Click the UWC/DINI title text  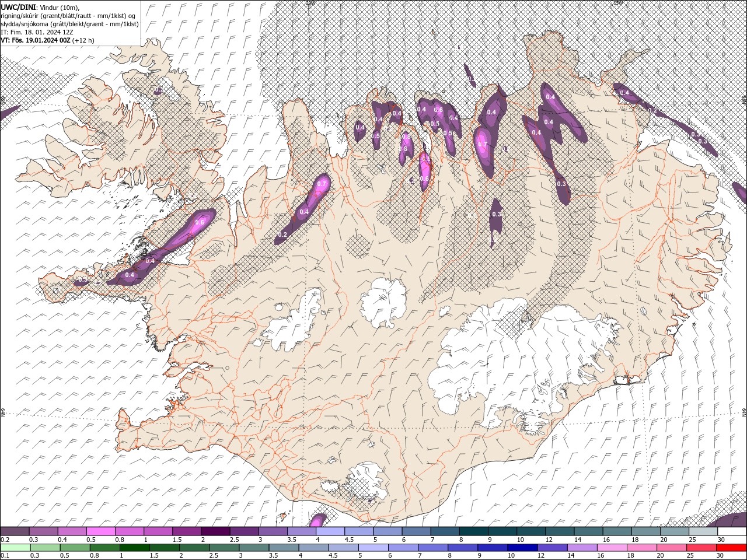(x=19, y=7)
